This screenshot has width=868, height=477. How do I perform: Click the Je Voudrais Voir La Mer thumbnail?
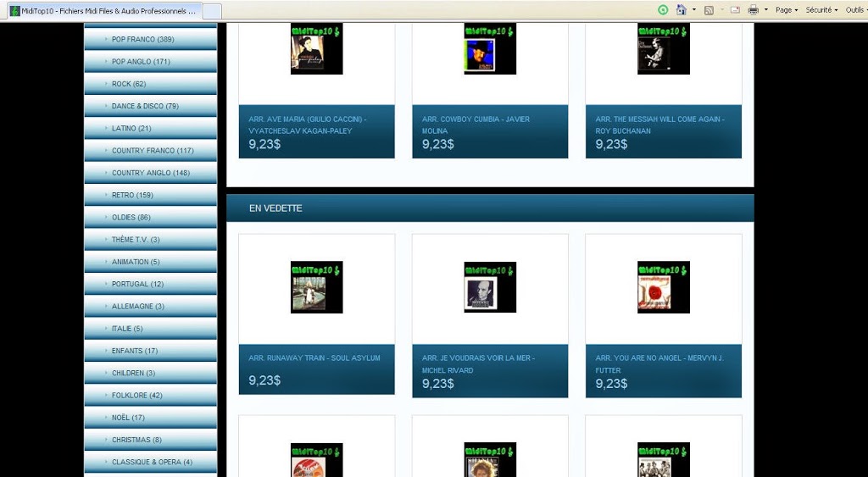tap(490, 286)
